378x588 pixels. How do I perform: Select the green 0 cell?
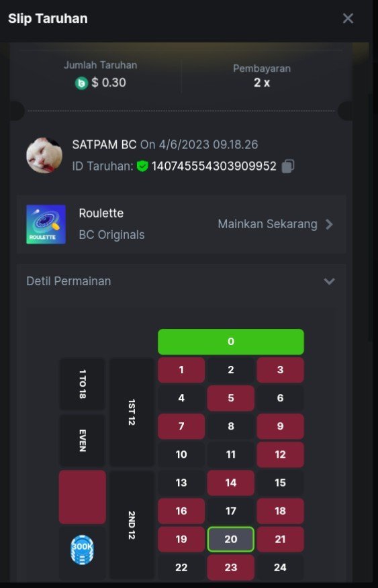[230, 342]
